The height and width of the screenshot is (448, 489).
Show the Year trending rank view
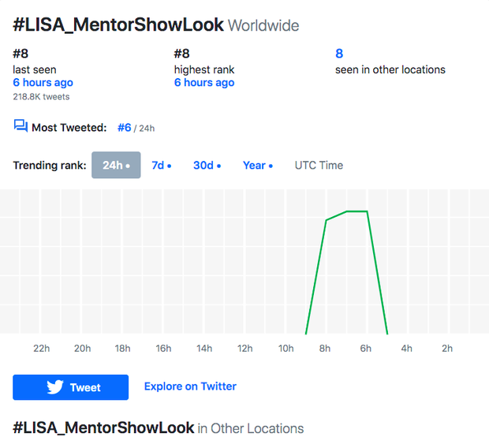(x=257, y=166)
